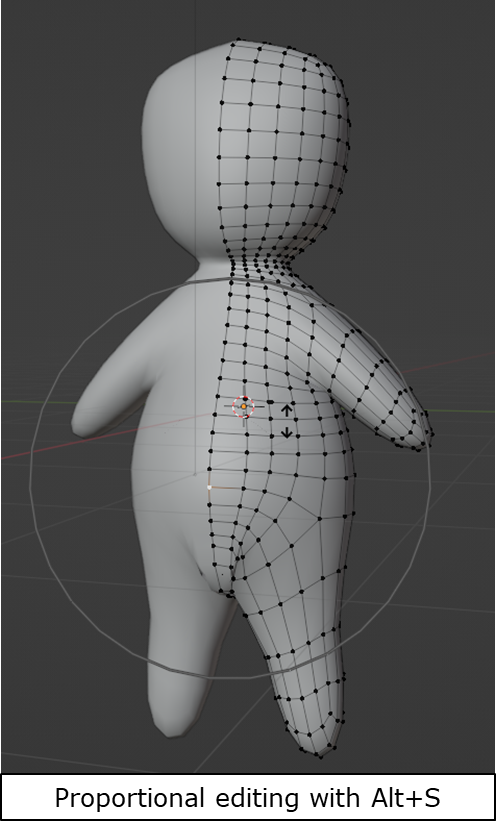Click the caption "Proportional editing with Alt+S"

(x=247, y=797)
